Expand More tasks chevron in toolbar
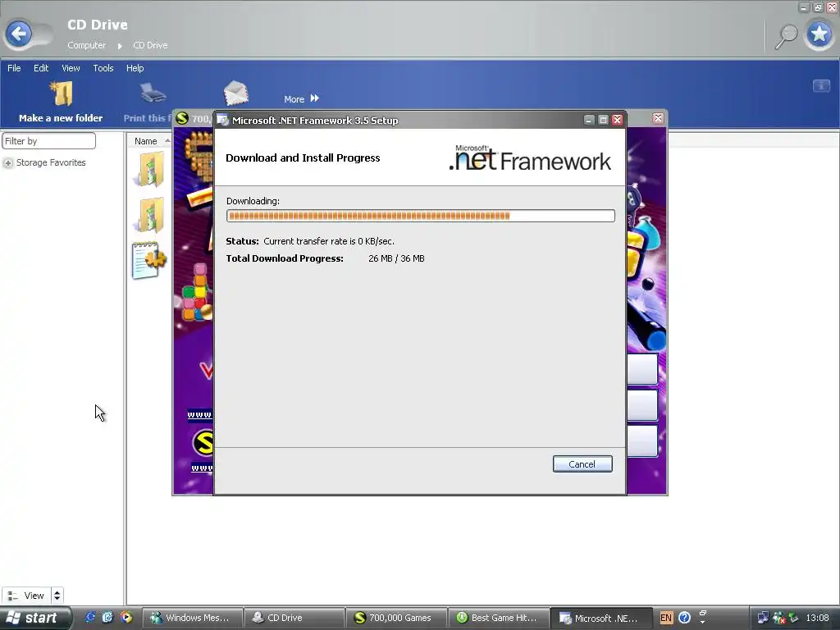This screenshot has width=840, height=630. 314,98
